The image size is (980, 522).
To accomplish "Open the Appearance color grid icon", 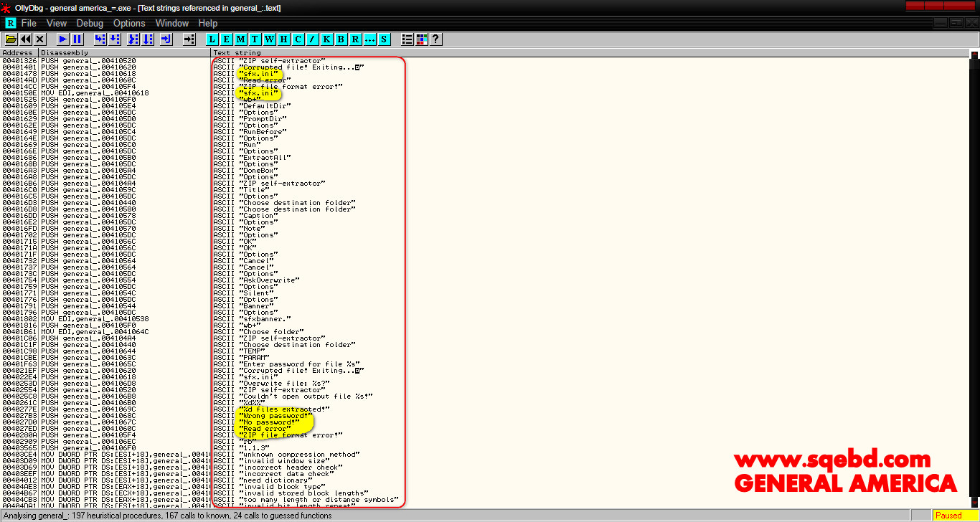I will coord(421,39).
